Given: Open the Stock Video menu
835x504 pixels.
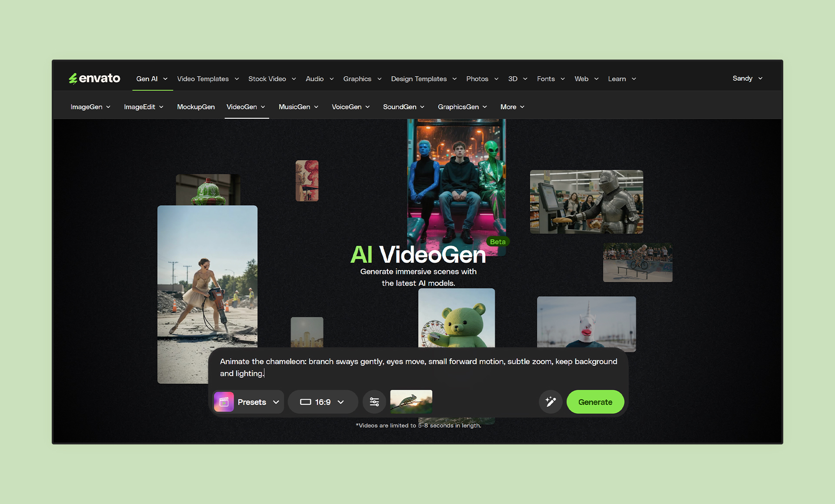Looking at the screenshot, I should coord(272,79).
